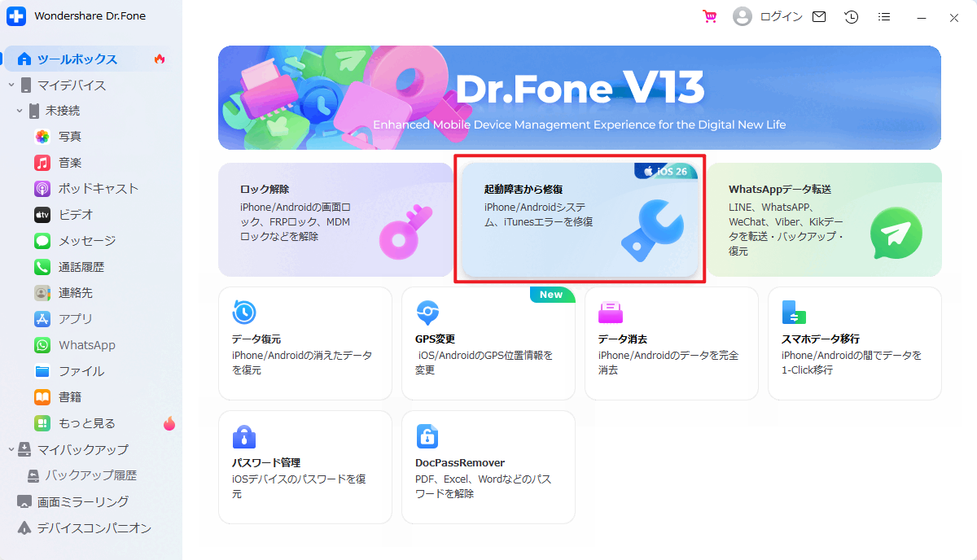Collapse the マイデバイス tree chevron
Image resolution: width=977 pixels, height=560 pixels.
[11, 85]
